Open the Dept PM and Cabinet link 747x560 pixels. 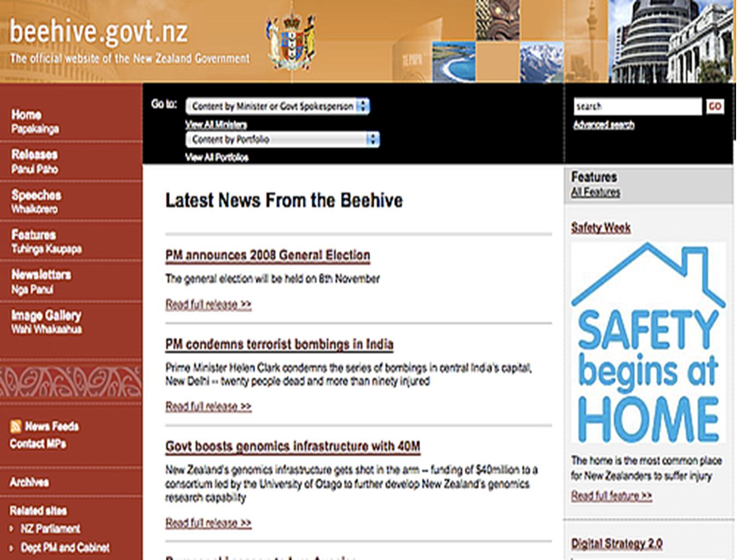[x=65, y=547]
